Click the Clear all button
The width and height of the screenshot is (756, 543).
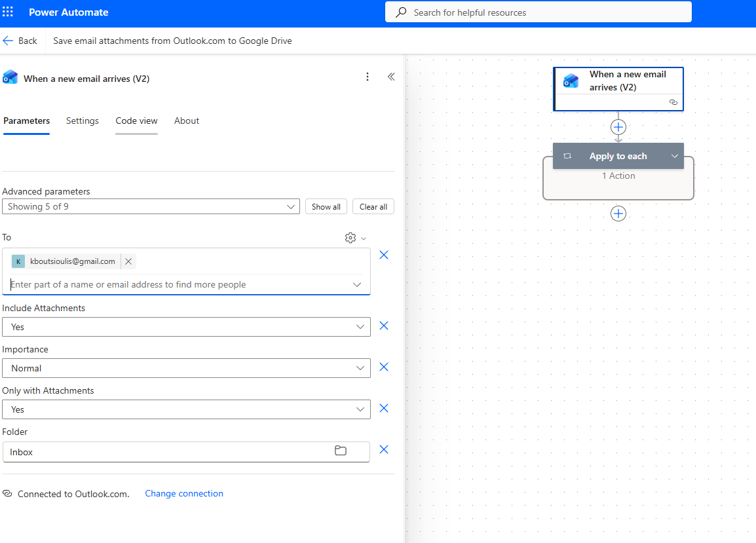(373, 206)
